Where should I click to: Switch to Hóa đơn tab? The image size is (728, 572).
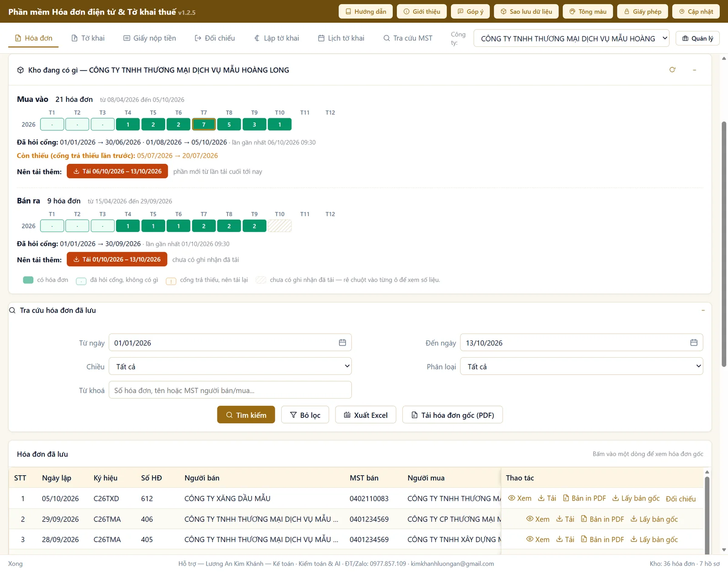point(34,38)
